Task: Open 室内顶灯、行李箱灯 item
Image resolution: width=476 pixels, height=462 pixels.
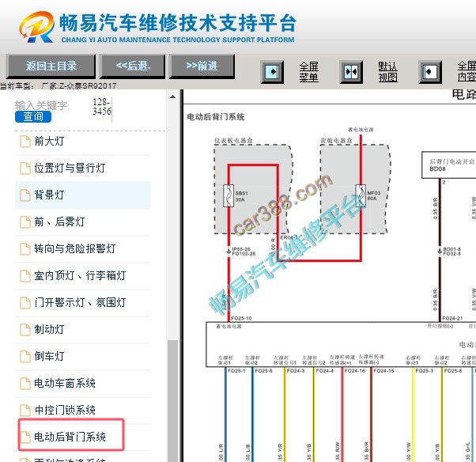Action: point(80,275)
